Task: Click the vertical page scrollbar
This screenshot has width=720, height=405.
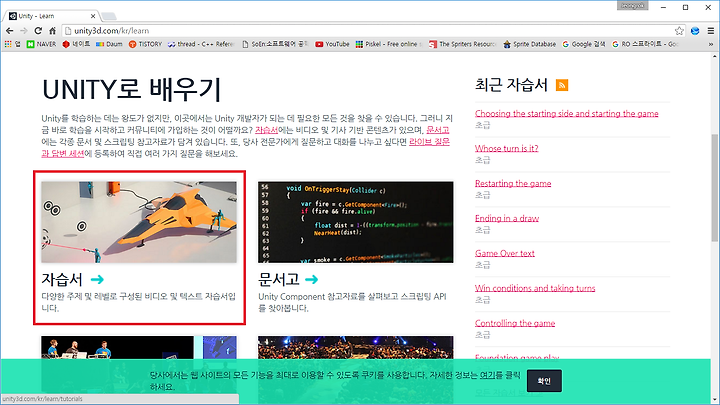Action: click(x=715, y=188)
